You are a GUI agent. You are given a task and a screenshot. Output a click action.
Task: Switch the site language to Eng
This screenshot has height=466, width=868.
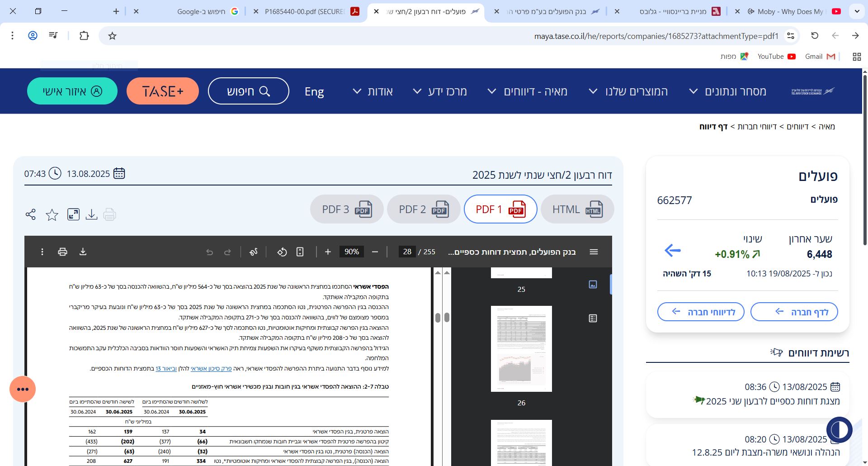(314, 92)
